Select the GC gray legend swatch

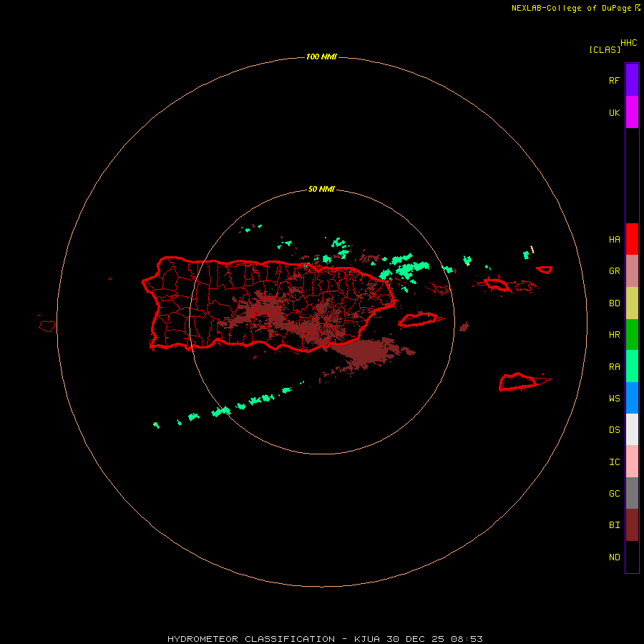[632, 493]
